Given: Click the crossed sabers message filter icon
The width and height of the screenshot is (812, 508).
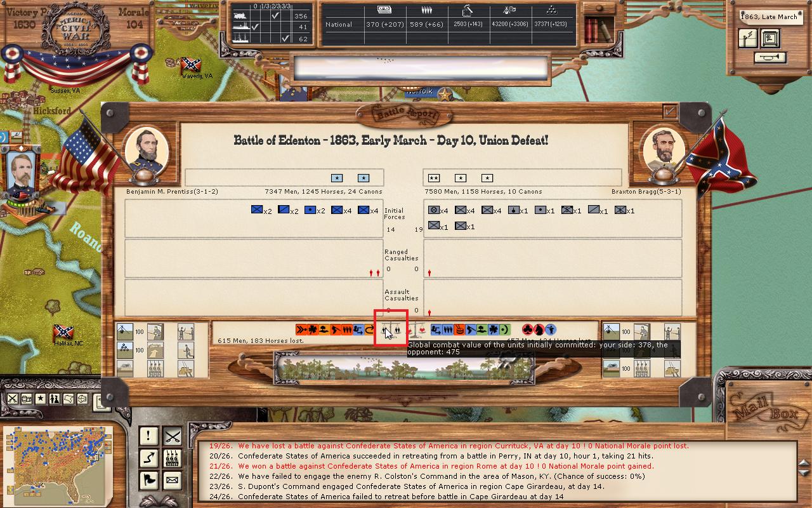Looking at the screenshot, I should tap(172, 436).
